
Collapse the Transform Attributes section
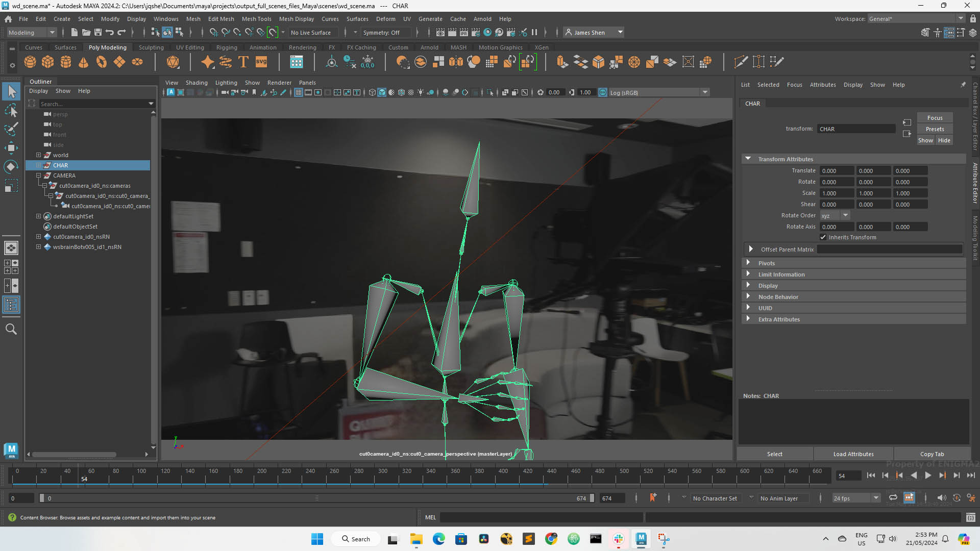pyautogui.click(x=748, y=159)
